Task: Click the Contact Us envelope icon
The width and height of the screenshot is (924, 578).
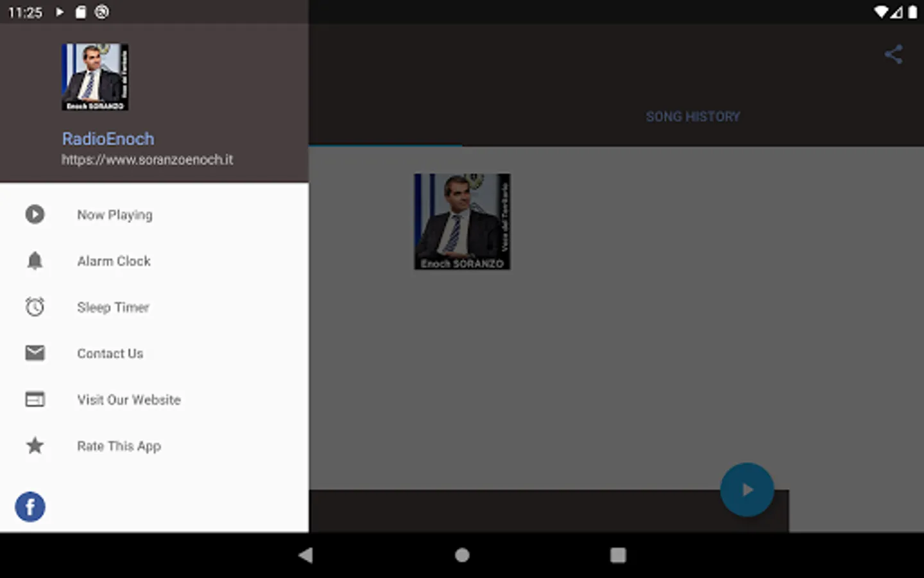Action: click(x=35, y=353)
